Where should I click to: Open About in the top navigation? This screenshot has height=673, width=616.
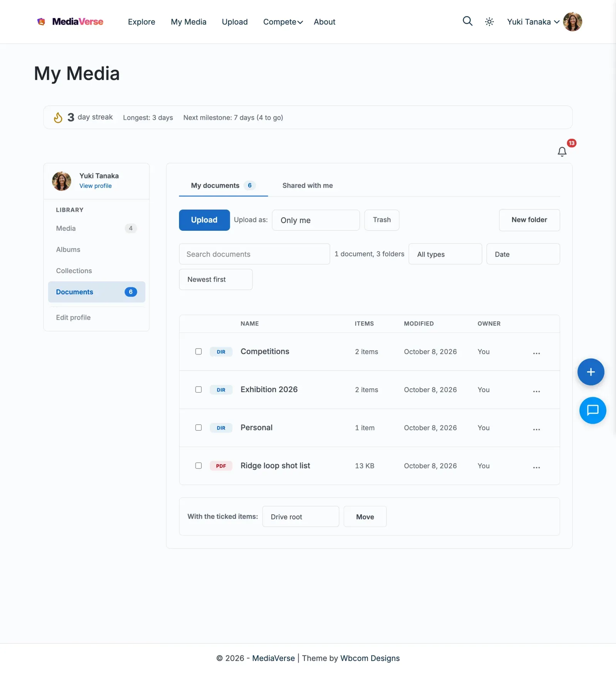click(325, 22)
